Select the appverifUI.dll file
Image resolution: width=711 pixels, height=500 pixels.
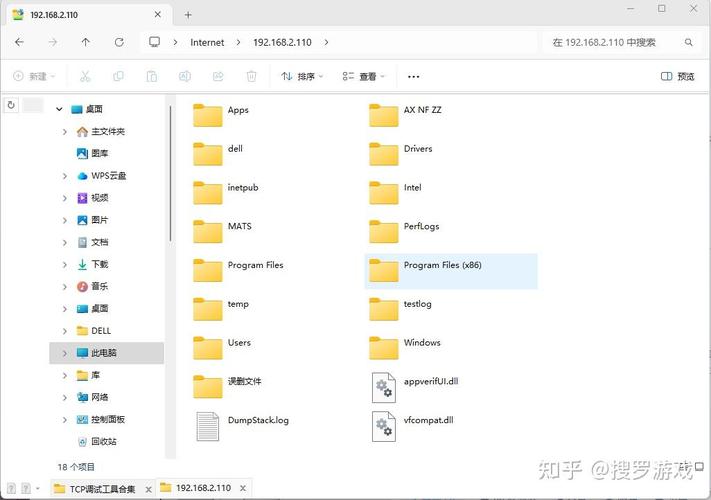tap(414, 387)
